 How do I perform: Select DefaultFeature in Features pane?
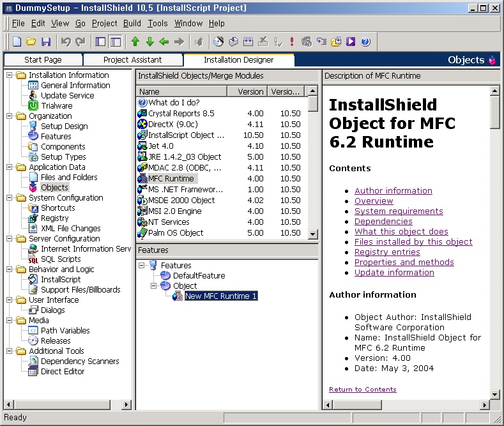click(x=199, y=276)
